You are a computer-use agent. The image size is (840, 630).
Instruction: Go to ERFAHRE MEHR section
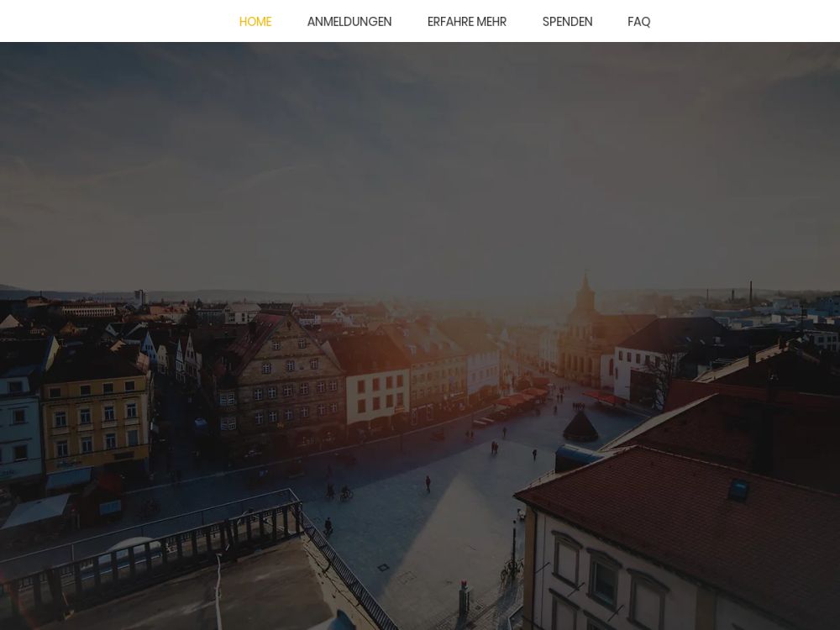point(466,22)
